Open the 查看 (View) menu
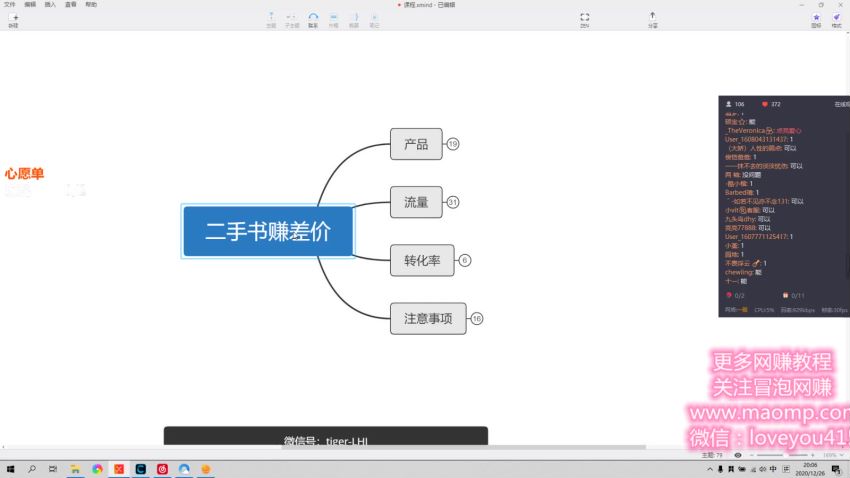The width and height of the screenshot is (850, 478). pyautogui.click(x=70, y=4)
